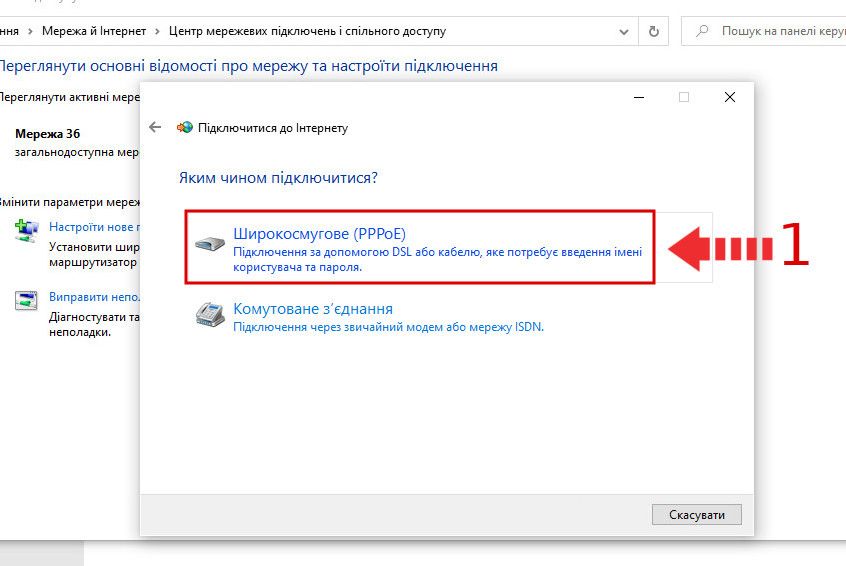Click Скасувати to cancel the wizard
Viewport: 846px width, 566px height.
[x=697, y=515]
